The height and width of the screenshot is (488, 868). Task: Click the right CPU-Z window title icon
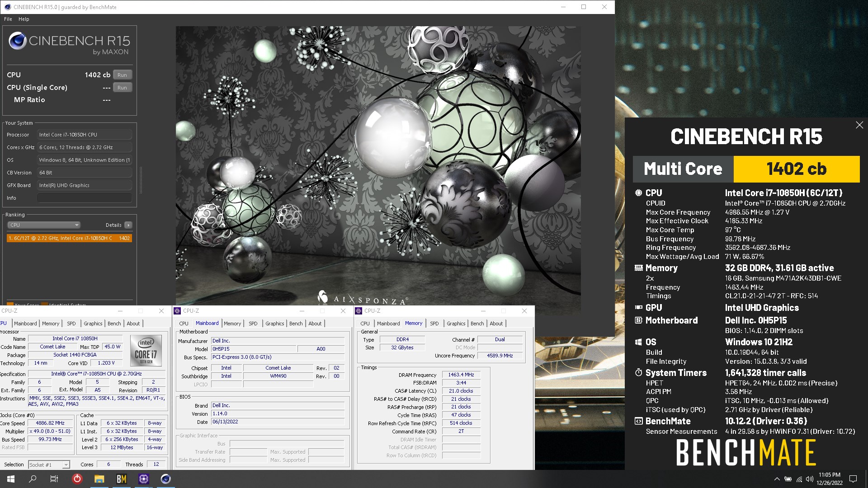pyautogui.click(x=359, y=311)
